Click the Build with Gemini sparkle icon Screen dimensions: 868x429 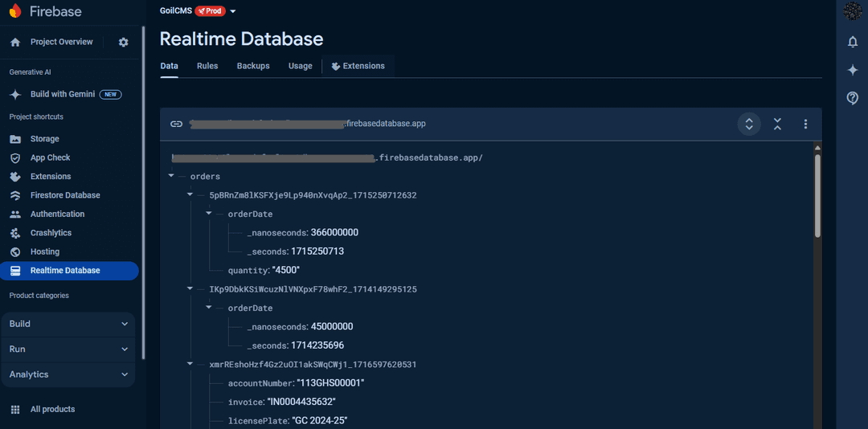(x=15, y=94)
